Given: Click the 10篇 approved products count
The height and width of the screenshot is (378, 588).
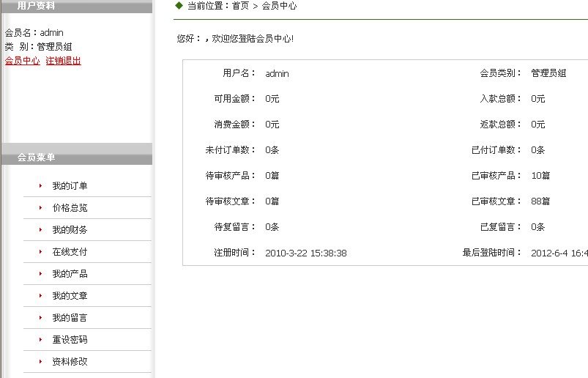Looking at the screenshot, I should tap(540, 176).
